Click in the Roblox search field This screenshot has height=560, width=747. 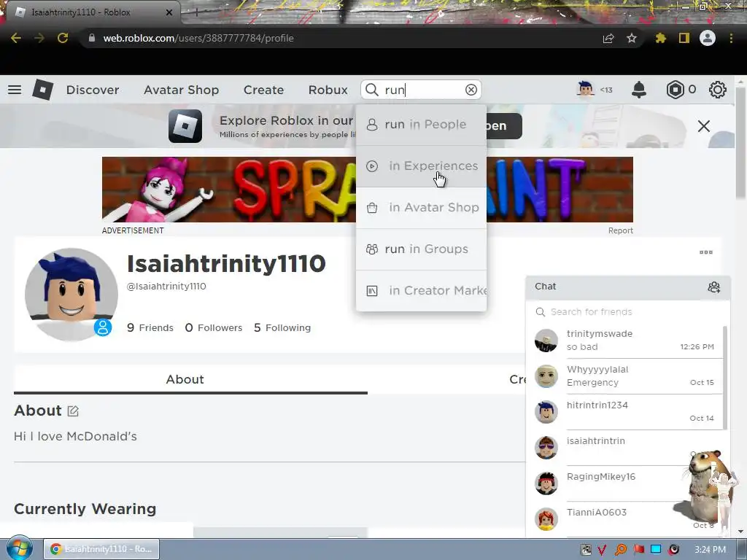[421, 90]
